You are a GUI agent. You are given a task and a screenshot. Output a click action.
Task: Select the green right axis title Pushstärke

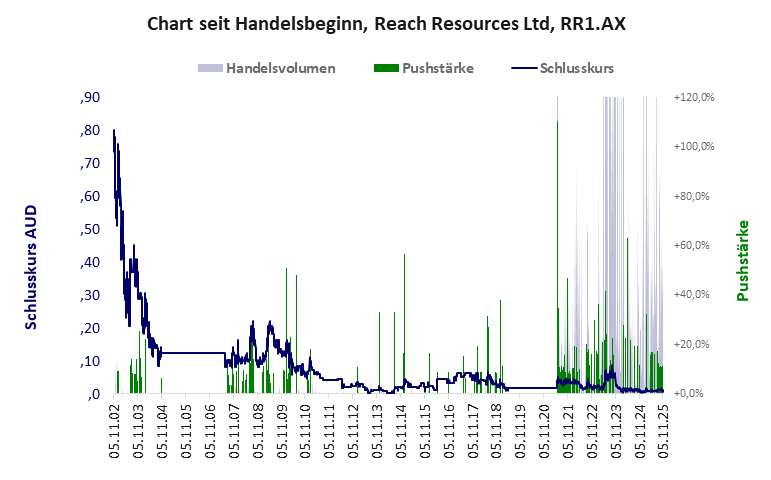coord(743,260)
